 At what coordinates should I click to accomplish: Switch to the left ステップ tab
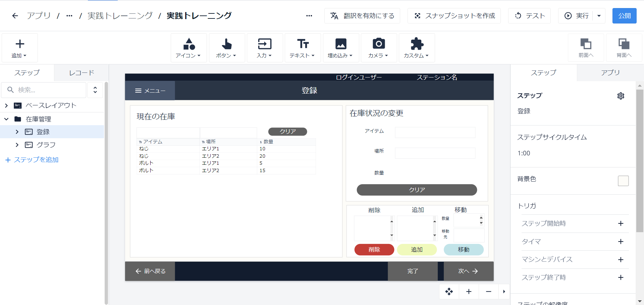pyautogui.click(x=27, y=73)
